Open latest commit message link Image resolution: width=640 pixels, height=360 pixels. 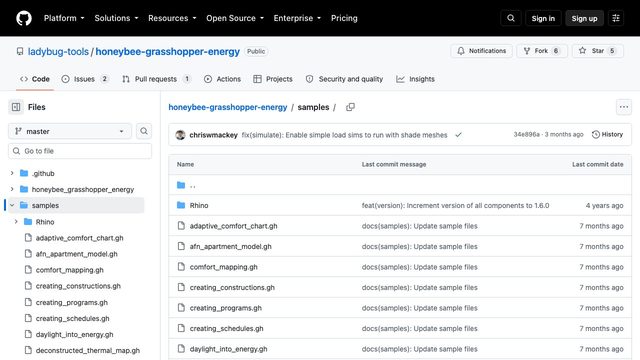click(344, 135)
